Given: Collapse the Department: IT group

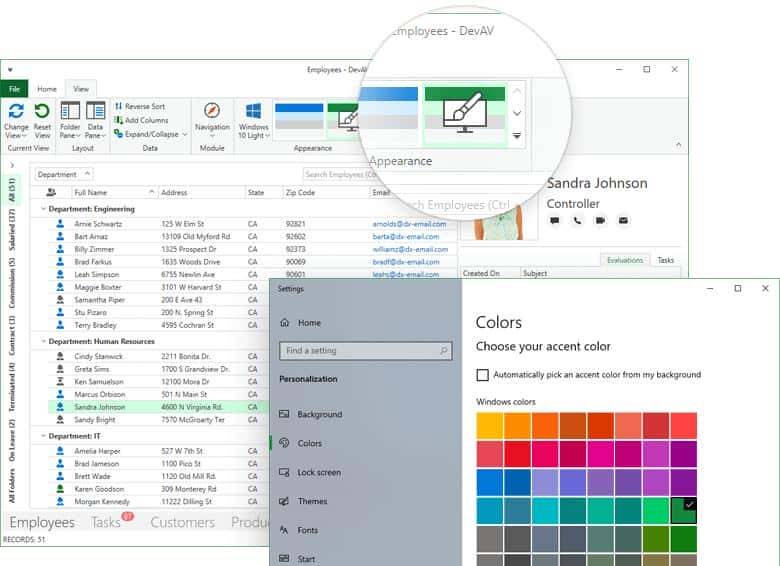Looking at the screenshot, I should click(43, 436).
